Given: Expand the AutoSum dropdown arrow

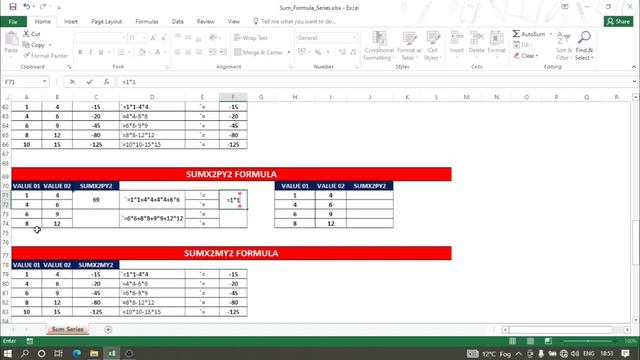Looking at the screenshot, I should click(551, 34).
